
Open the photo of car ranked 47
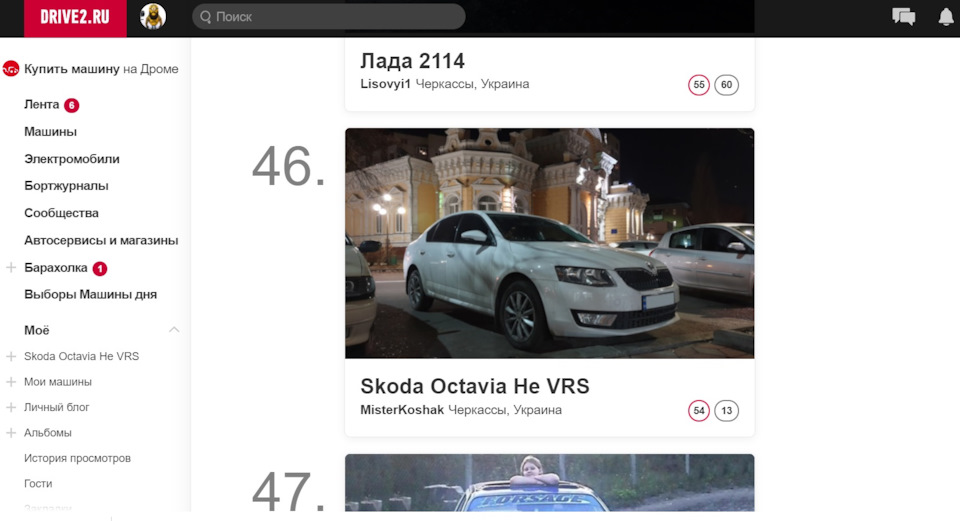pyautogui.click(x=549, y=482)
